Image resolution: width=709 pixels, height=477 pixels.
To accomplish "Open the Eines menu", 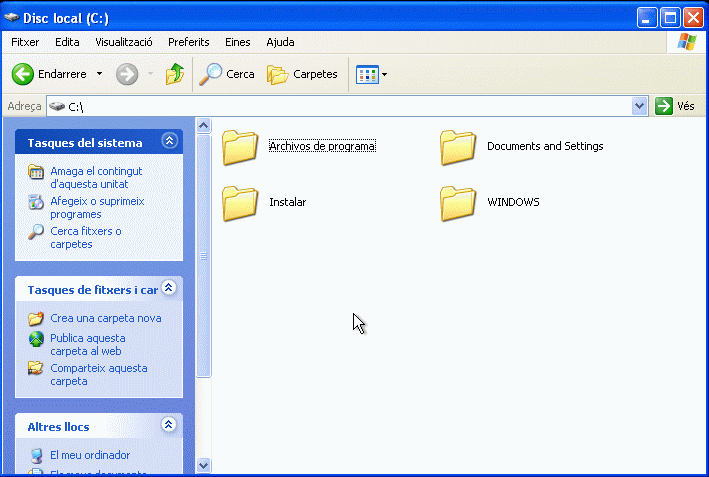I will tap(238, 42).
